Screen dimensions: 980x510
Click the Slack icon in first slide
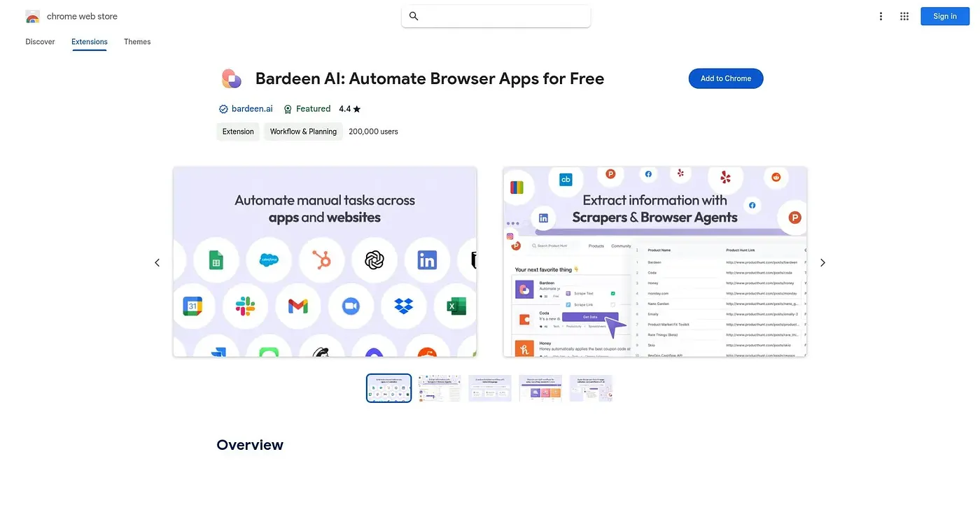(245, 306)
